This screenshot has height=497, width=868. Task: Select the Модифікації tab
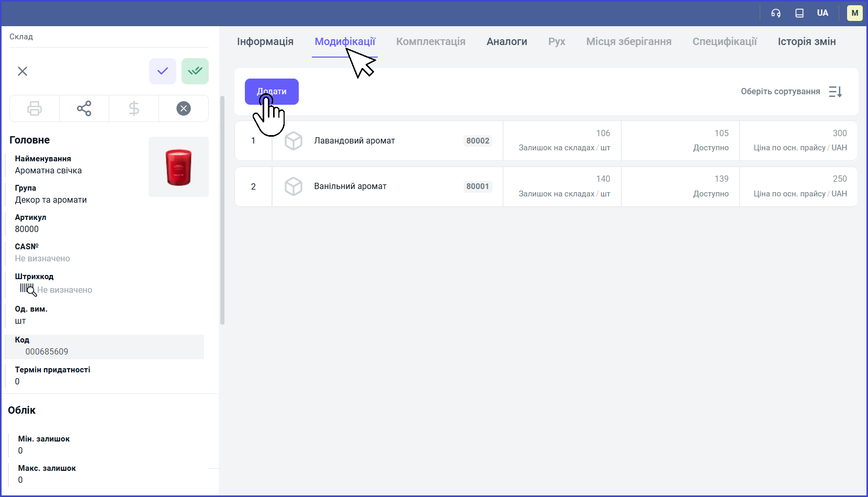pyautogui.click(x=345, y=41)
